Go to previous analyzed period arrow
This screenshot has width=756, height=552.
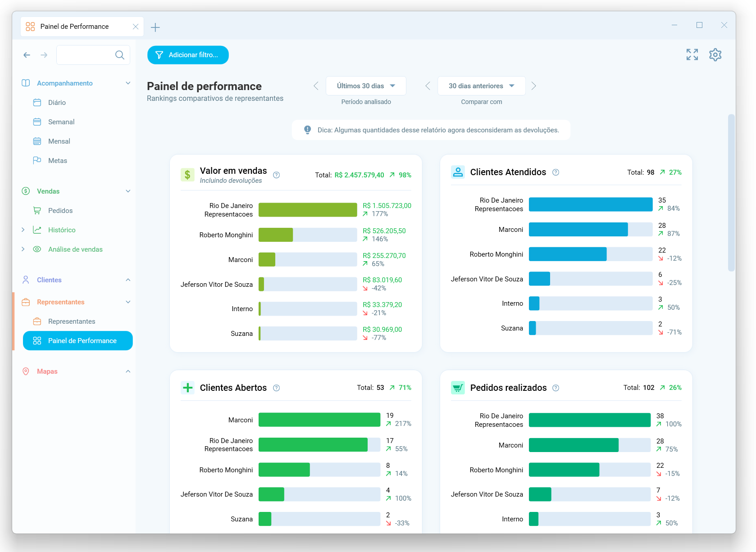pyautogui.click(x=316, y=86)
